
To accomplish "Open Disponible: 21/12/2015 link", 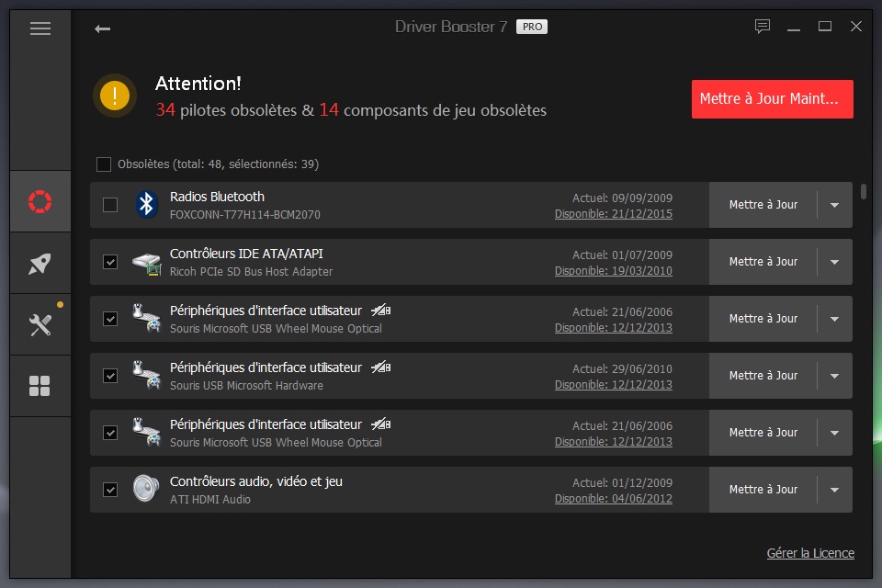I will [x=614, y=214].
